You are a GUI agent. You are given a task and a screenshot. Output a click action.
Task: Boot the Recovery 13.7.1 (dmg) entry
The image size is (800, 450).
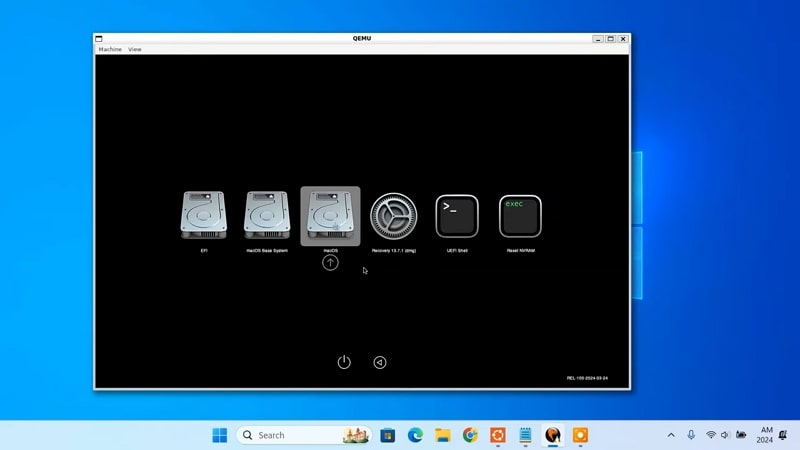[x=393, y=216]
